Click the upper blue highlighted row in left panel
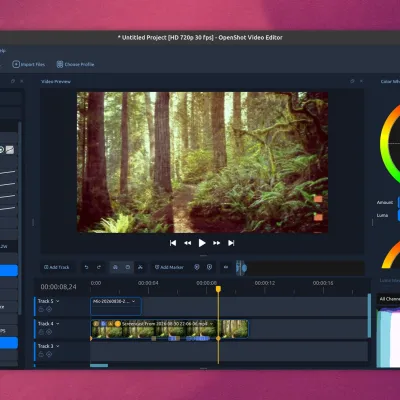 pyautogui.click(x=9, y=270)
